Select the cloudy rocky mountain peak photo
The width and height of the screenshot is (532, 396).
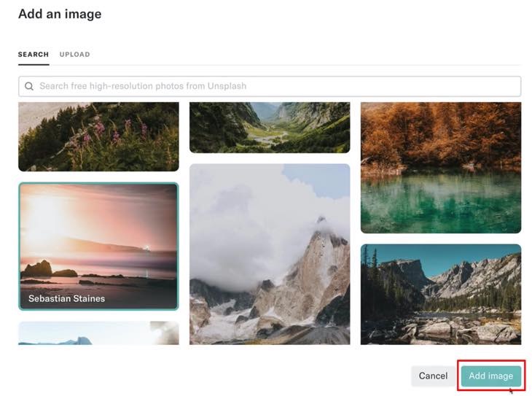click(270, 254)
